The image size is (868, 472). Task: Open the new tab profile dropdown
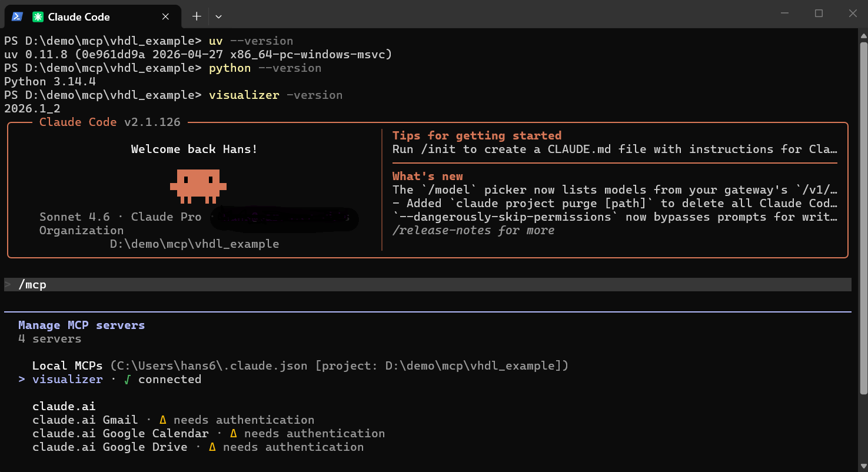pos(218,16)
